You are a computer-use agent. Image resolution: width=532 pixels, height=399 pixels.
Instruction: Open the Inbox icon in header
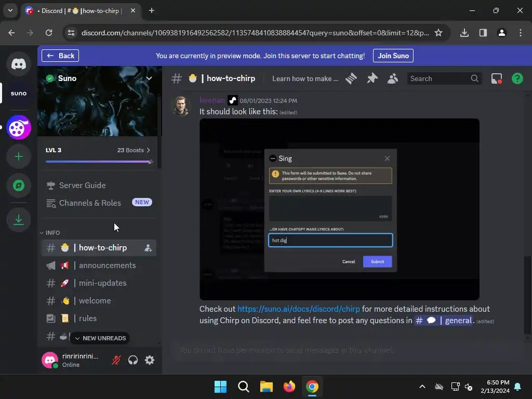[x=496, y=78]
